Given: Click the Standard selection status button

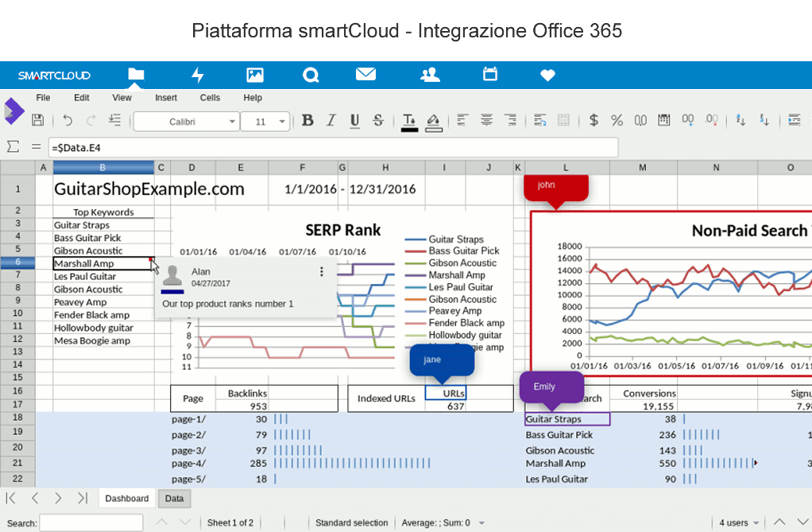Looking at the screenshot, I should (351, 522).
